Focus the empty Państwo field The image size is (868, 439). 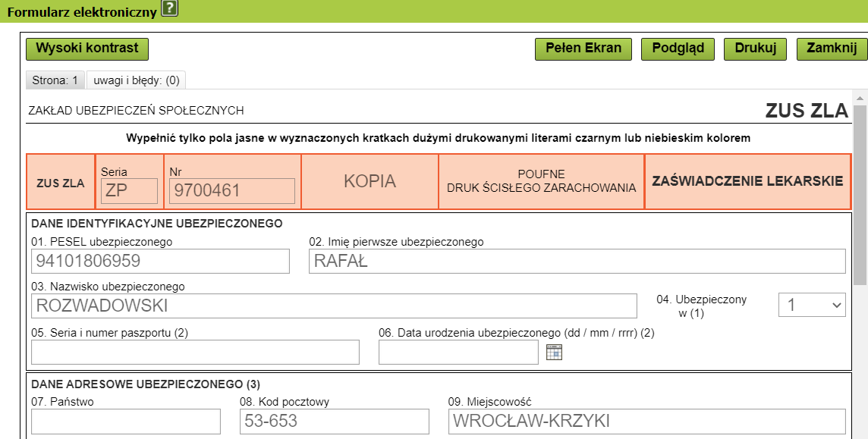coord(126,422)
